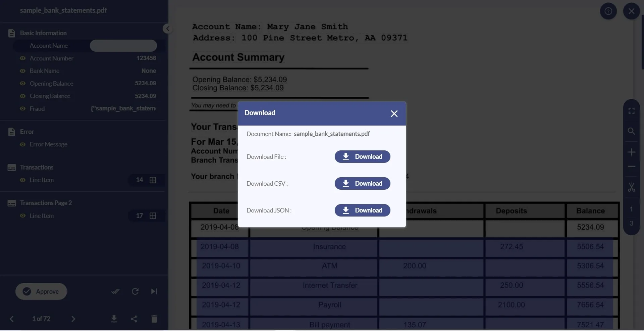Switch to the Transactions section
The height and width of the screenshot is (331, 644).
(x=36, y=167)
